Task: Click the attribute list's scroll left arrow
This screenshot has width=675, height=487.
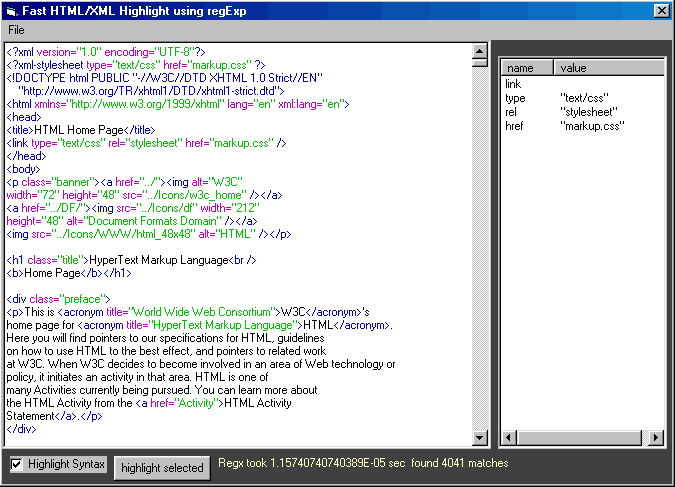Action: [x=509, y=438]
